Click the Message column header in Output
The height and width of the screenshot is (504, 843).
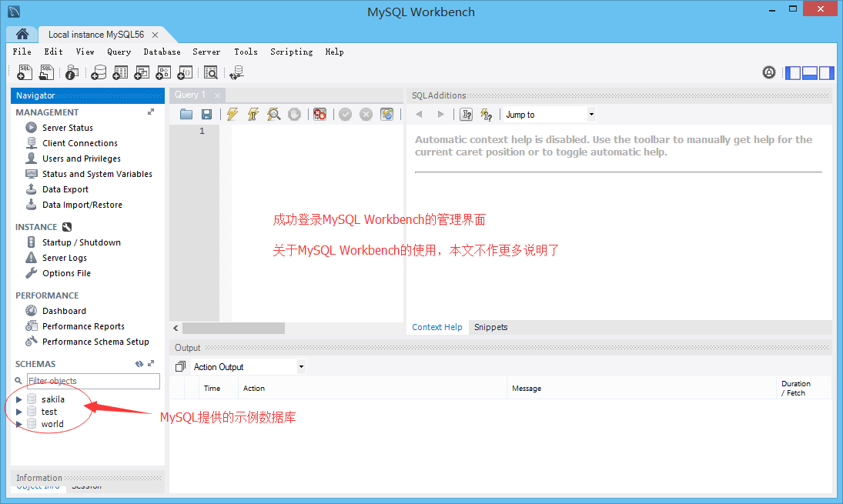click(527, 388)
